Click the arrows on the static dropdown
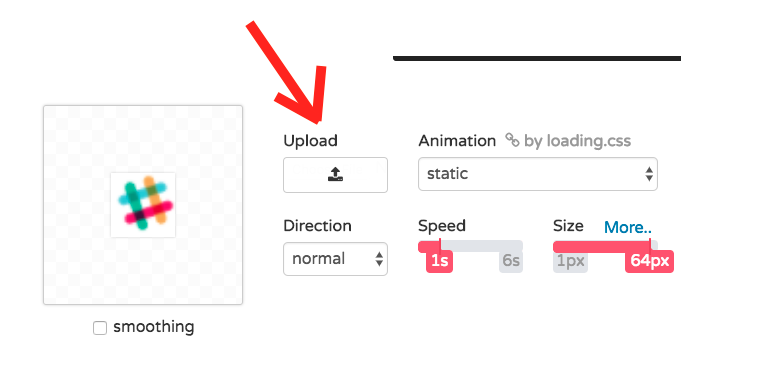 click(649, 174)
